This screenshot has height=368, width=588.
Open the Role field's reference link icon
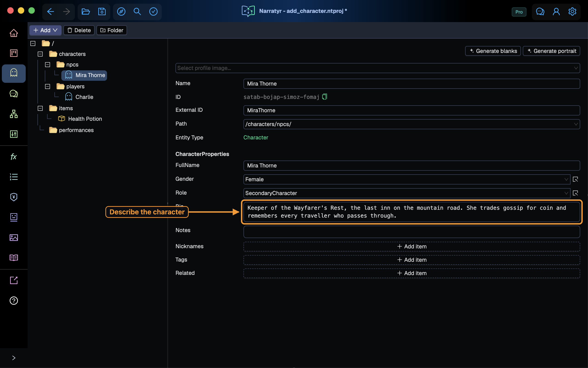[x=575, y=193]
